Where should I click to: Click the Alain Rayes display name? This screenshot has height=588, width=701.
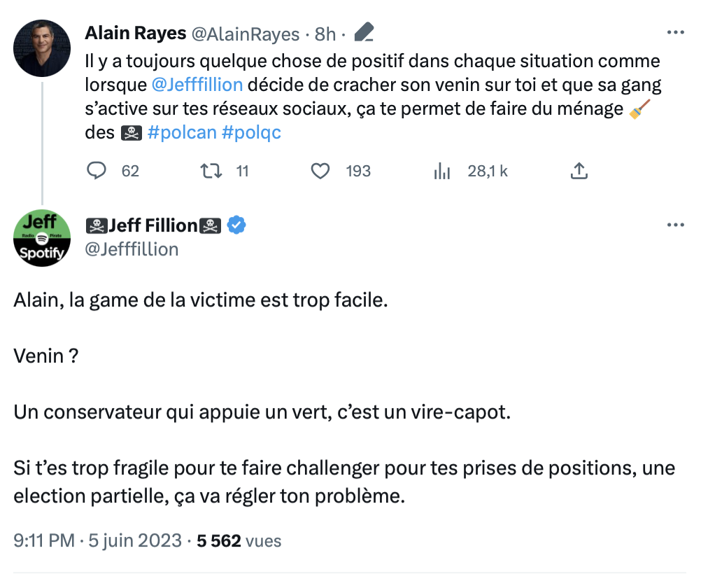[x=136, y=33]
